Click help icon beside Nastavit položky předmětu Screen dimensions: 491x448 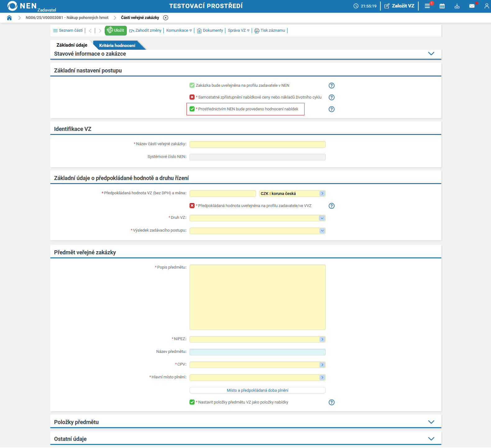[332, 402]
